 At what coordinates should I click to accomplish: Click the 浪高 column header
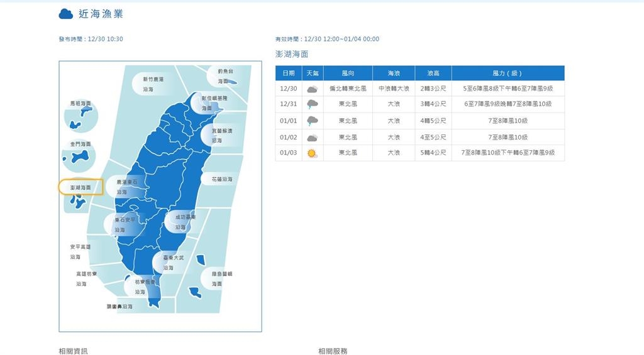(x=433, y=73)
